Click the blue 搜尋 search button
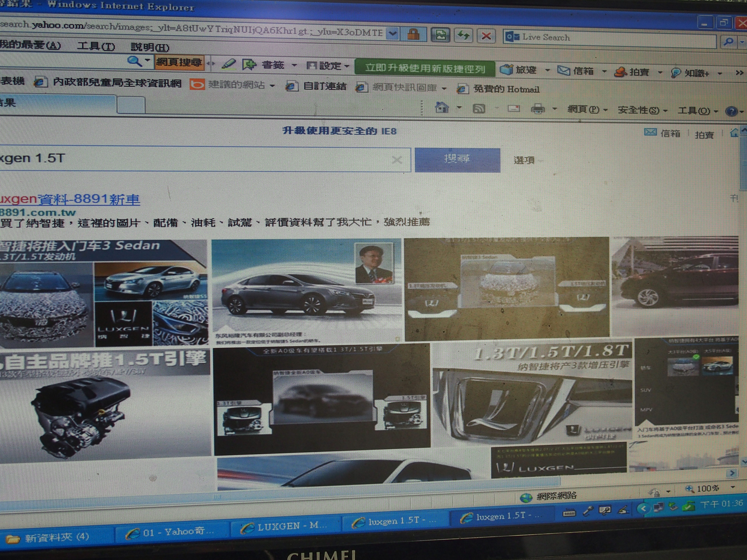 pos(457,160)
